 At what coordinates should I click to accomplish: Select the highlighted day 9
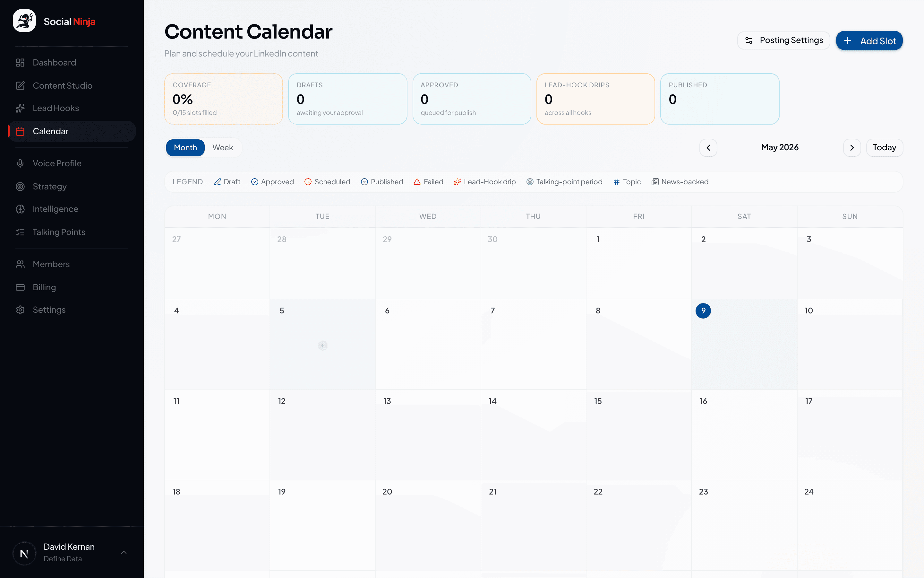(703, 311)
